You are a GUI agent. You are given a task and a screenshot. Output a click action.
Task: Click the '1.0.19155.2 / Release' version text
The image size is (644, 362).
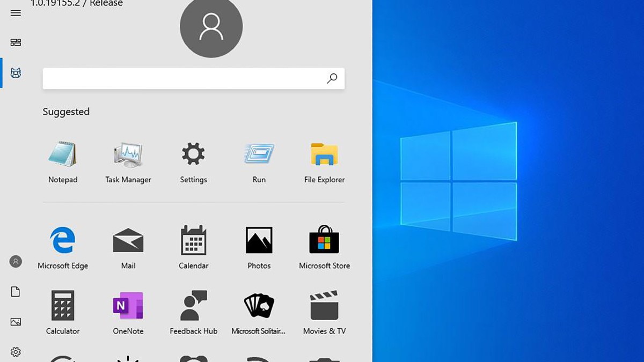[77, 4]
